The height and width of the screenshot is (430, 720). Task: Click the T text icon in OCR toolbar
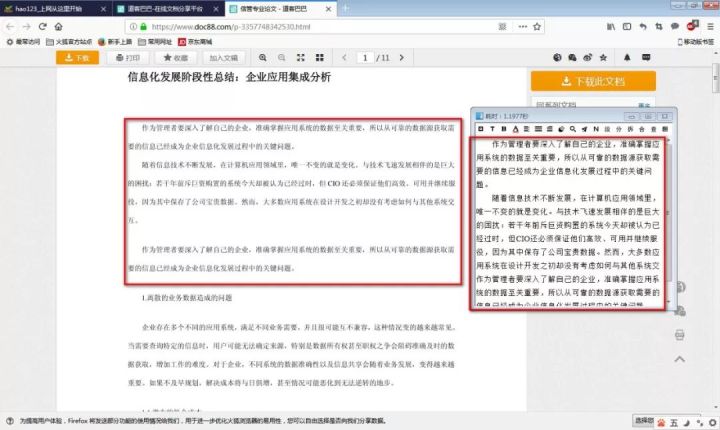pyautogui.click(x=492, y=129)
